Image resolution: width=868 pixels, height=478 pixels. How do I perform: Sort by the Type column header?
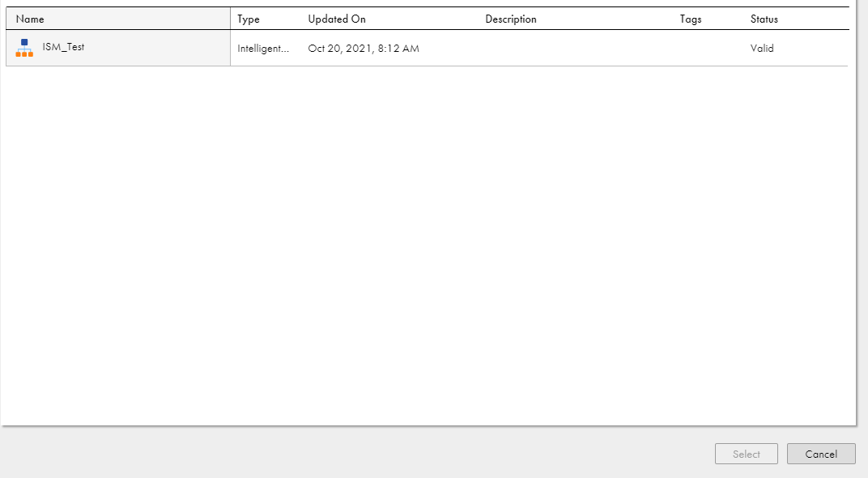point(249,19)
